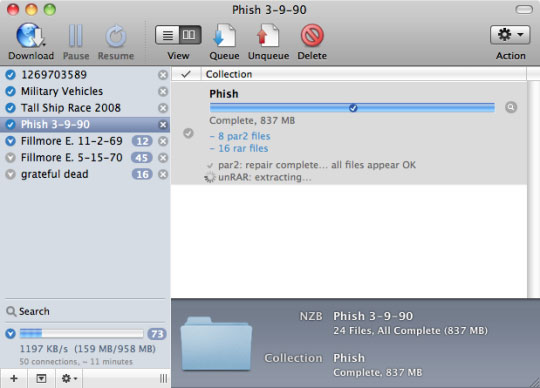The width and height of the screenshot is (540, 388).
Task: Remove 1269703589 with its X button
Action: click(163, 75)
